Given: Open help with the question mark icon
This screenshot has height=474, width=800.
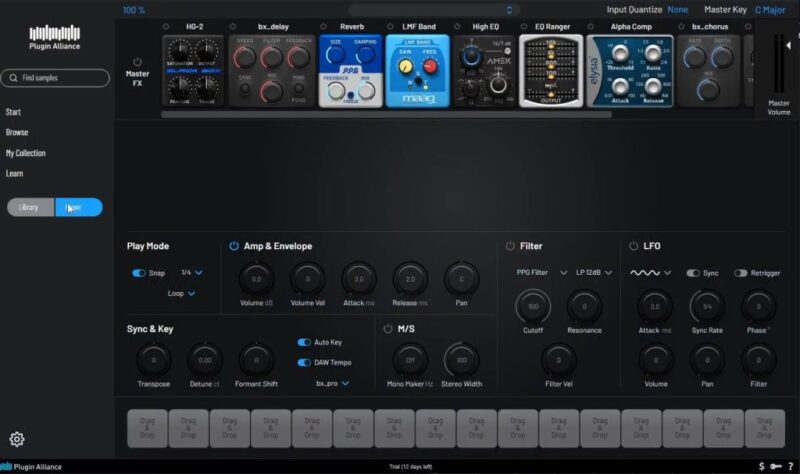Looking at the screenshot, I should coord(790,466).
